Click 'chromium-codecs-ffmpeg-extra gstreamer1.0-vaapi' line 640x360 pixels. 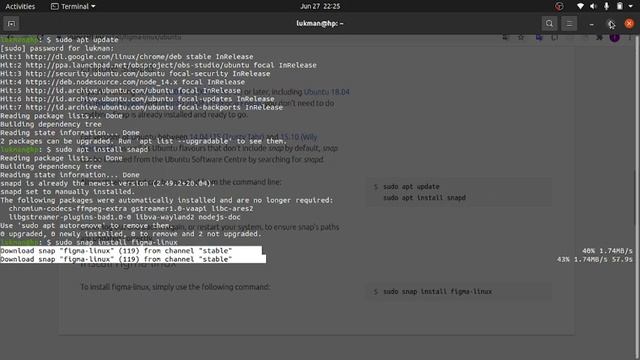[131, 209]
